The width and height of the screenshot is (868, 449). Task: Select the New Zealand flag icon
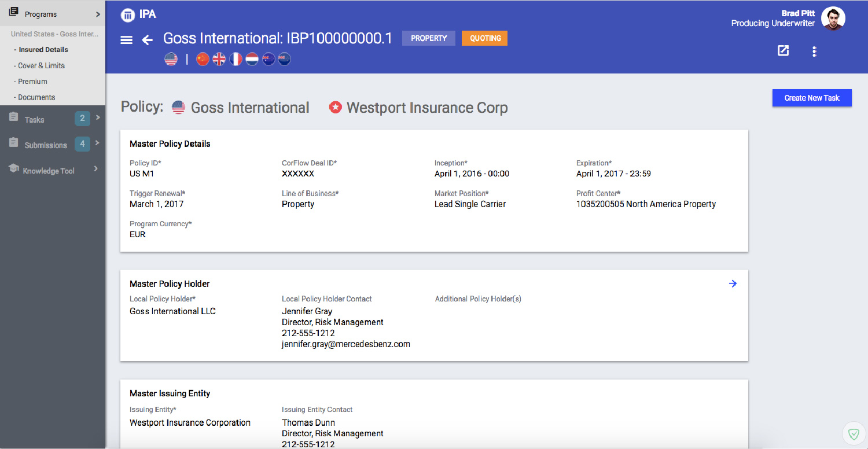pos(284,59)
